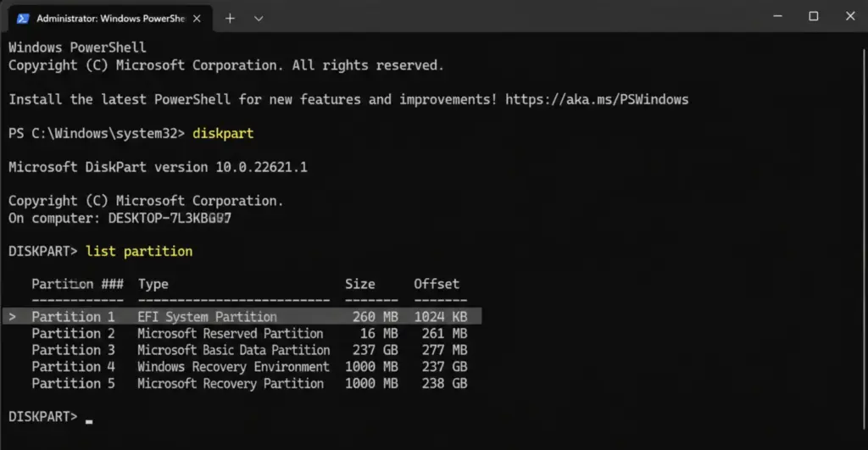Click 'Microsoft DiskPart version 10.0.22621.1' line
Viewport: 868px width, 450px height.
tap(158, 167)
